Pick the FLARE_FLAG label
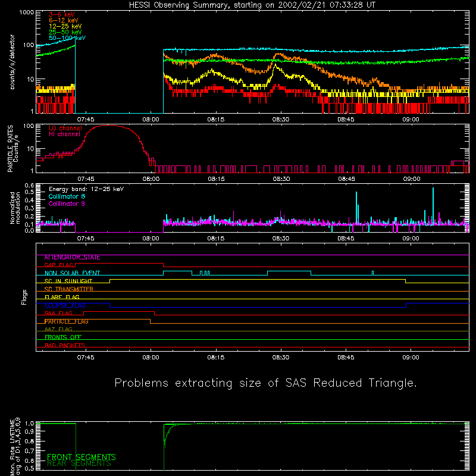 pyautogui.click(x=62, y=297)
